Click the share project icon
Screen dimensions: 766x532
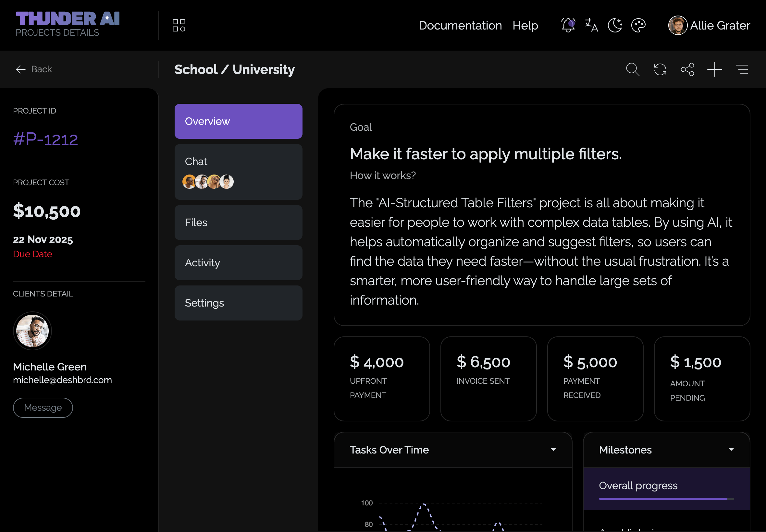(687, 69)
